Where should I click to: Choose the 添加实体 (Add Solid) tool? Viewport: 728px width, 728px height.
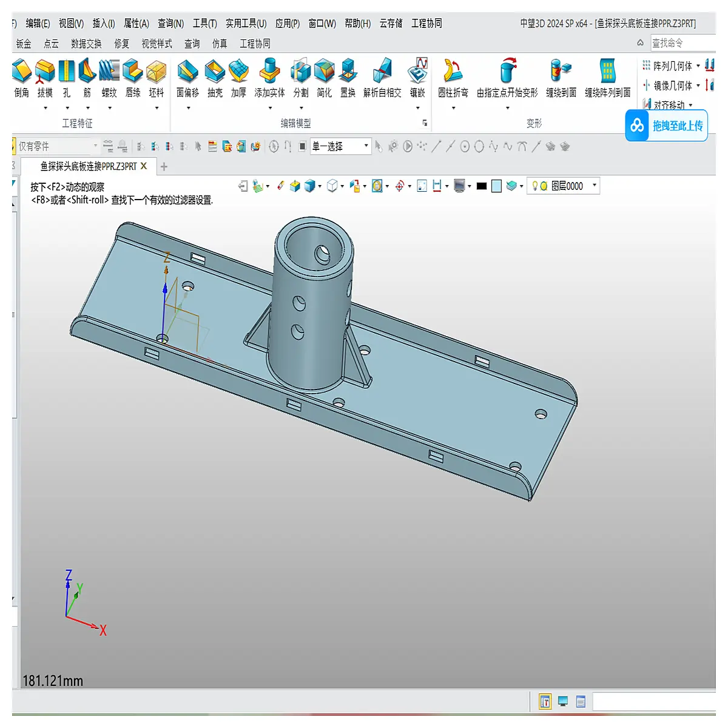pos(269,78)
